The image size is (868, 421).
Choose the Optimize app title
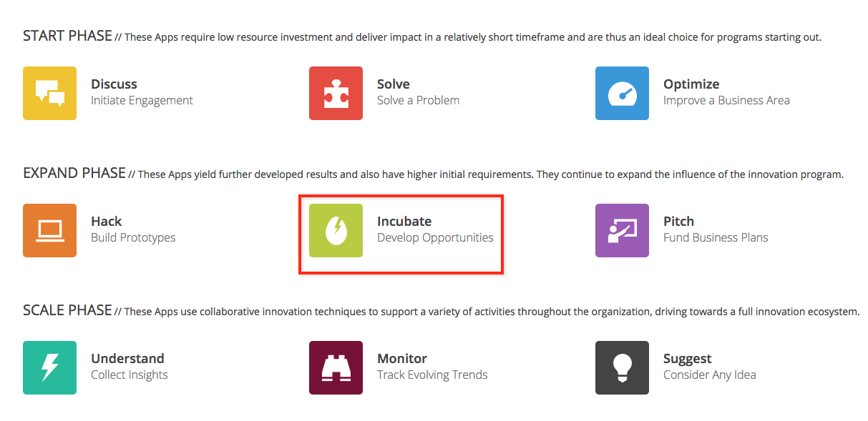tap(691, 84)
